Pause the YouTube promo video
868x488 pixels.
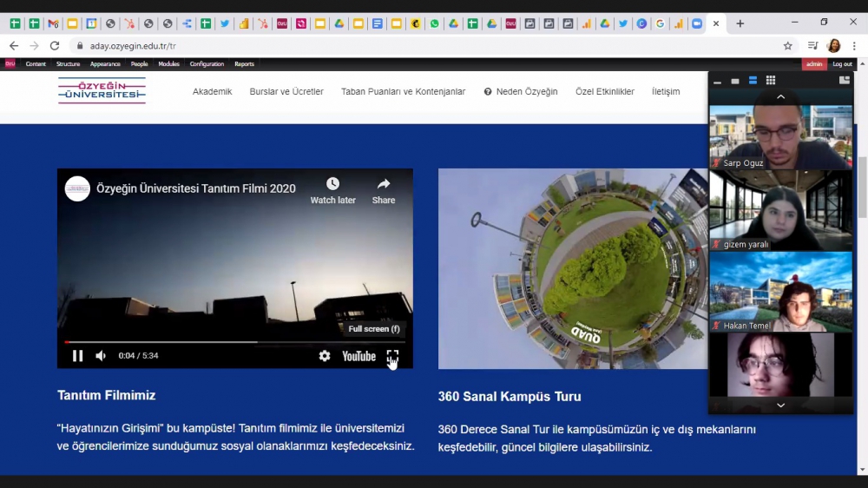[77, 356]
